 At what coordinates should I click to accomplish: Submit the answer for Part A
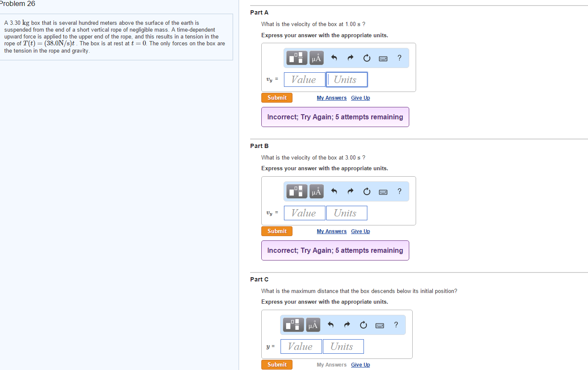tap(277, 98)
